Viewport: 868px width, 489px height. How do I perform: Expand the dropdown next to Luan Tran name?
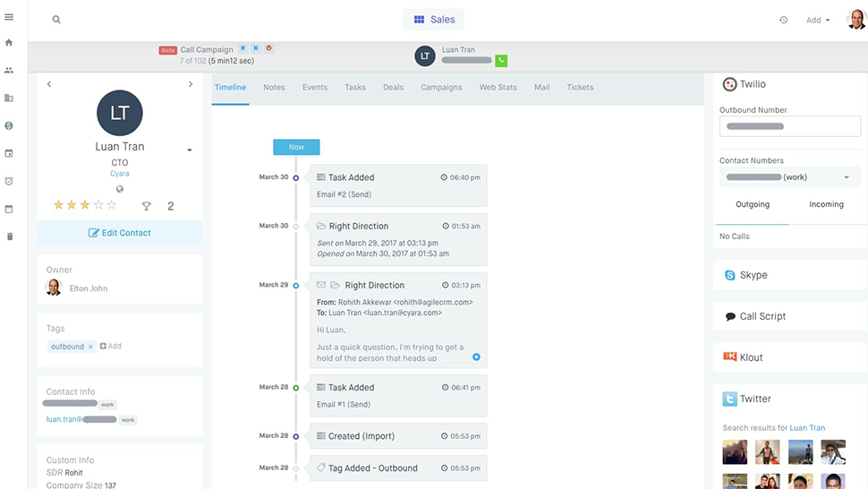coord(190,150)
